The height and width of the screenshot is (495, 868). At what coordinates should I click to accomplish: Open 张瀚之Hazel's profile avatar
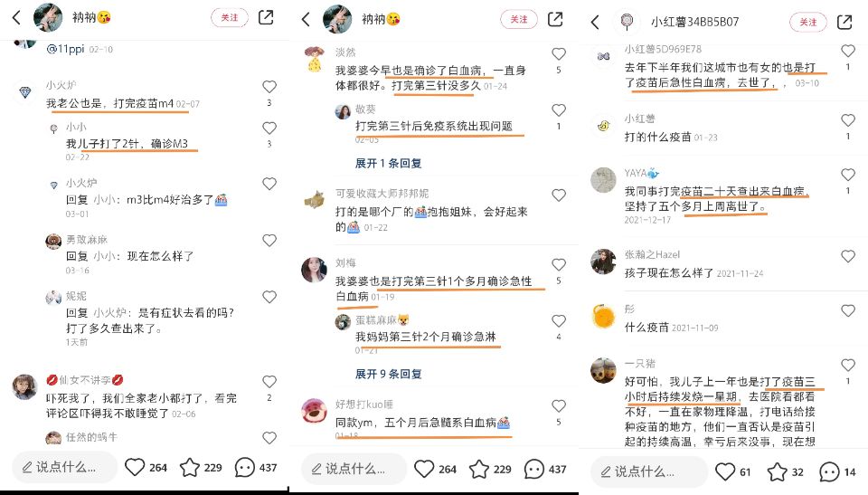(x=603, y=262)
